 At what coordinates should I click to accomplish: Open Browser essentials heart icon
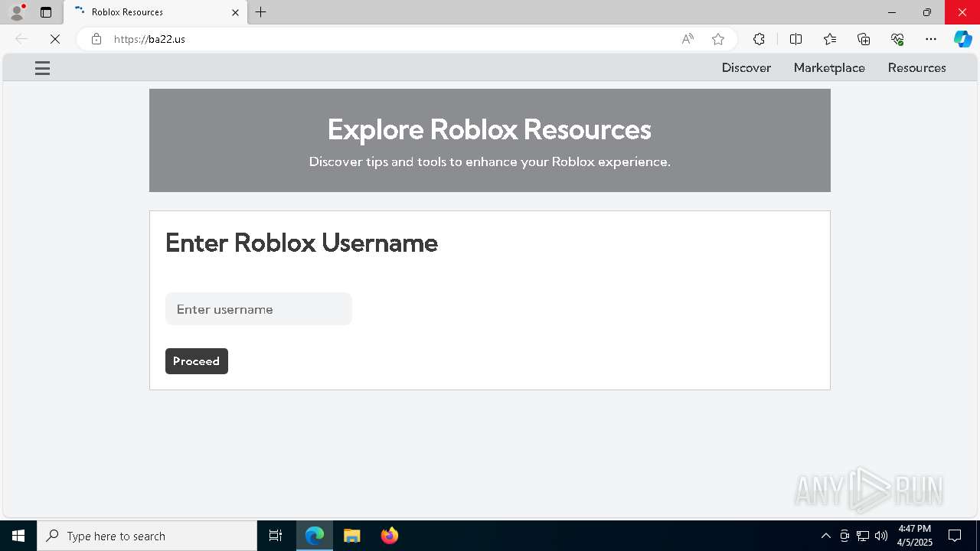click(897, 39)
